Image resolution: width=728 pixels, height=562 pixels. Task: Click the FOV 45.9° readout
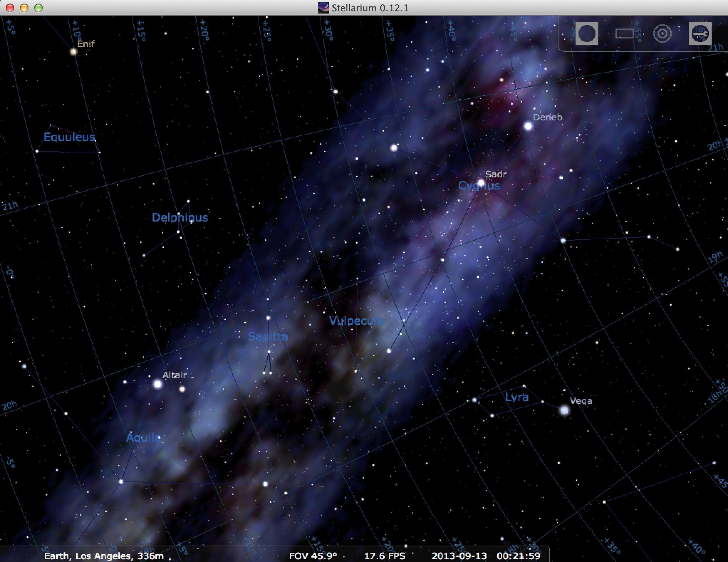[x=313, y=556]
